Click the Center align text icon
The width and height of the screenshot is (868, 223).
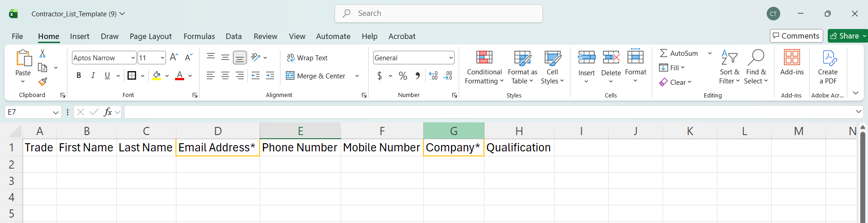click(225, 76)
